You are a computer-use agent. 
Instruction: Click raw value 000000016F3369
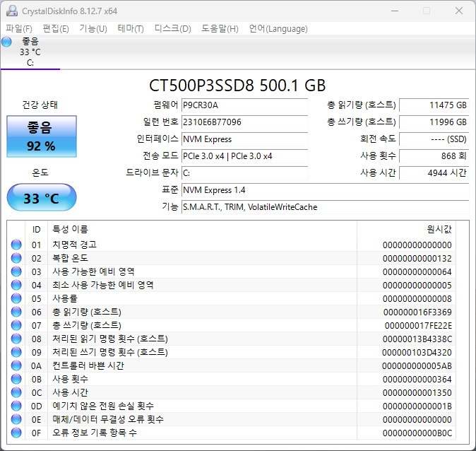(x=417, y=312)
